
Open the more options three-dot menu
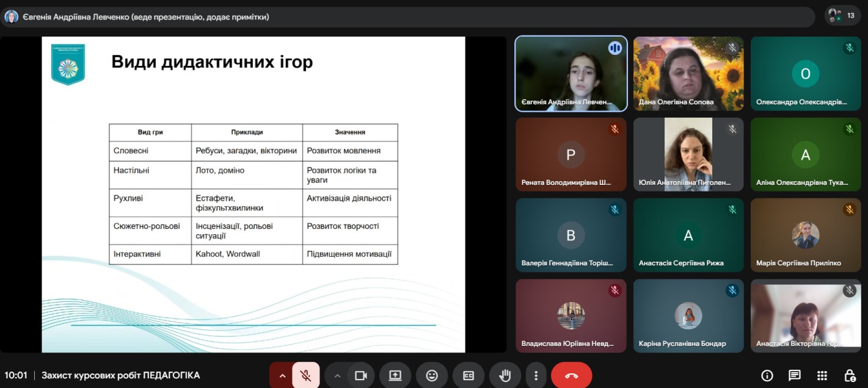tap(536, 375)
